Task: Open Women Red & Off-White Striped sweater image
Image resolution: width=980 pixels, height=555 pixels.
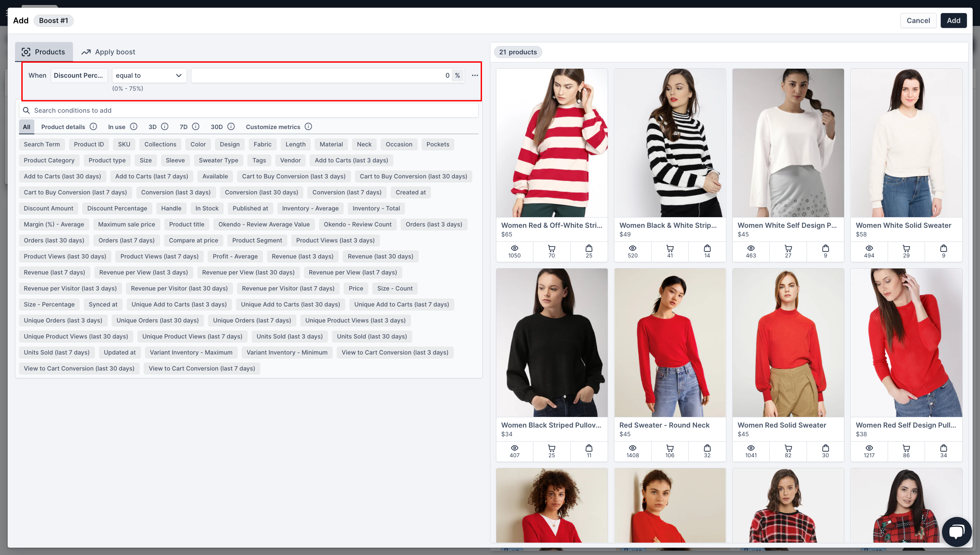Action: pos(552,142)
